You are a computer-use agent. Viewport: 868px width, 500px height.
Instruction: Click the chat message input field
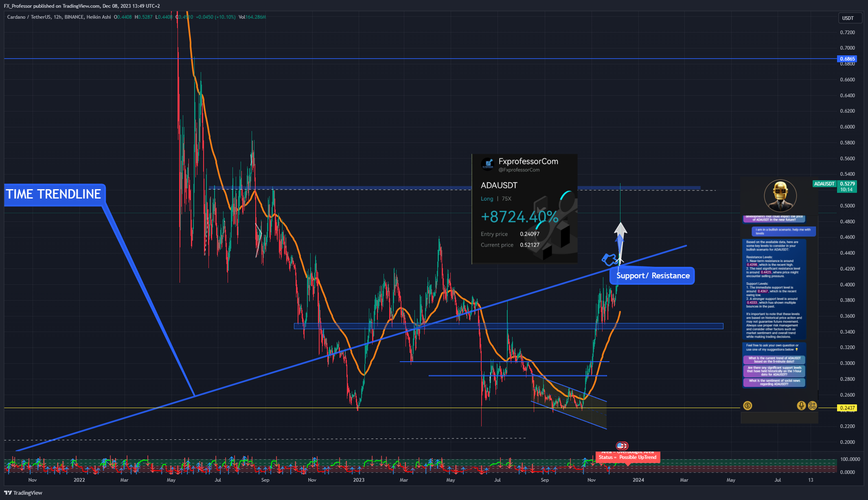pos(779,417)
